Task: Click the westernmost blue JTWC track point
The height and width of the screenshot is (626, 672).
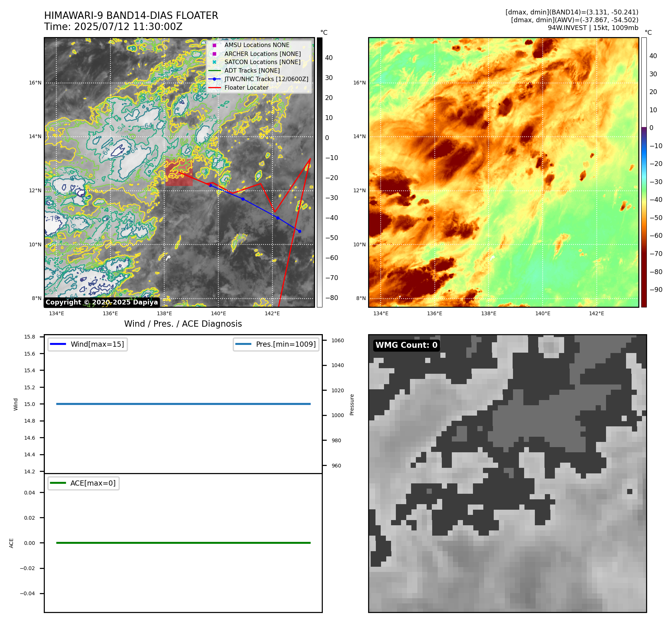Action: coord(210,185)
